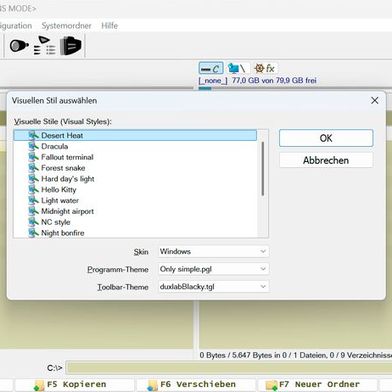Image resolution: width=392 pixels, height=392 pixels.
Task: Click the icon beside Desert Heat
Action: 33,135
